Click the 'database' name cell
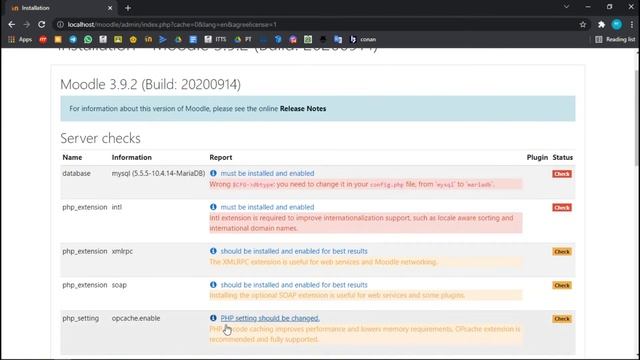Viewport: 640px width, 360px height. [x=76, y=173]
